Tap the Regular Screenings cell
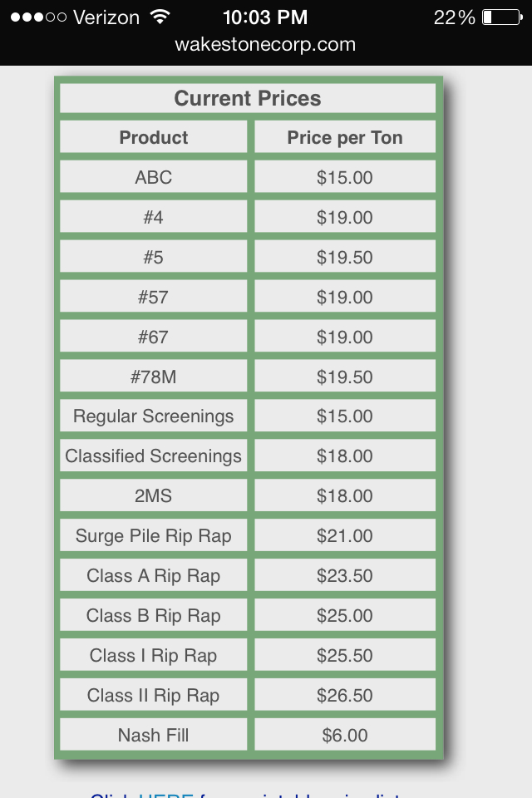 pos(154,416)
